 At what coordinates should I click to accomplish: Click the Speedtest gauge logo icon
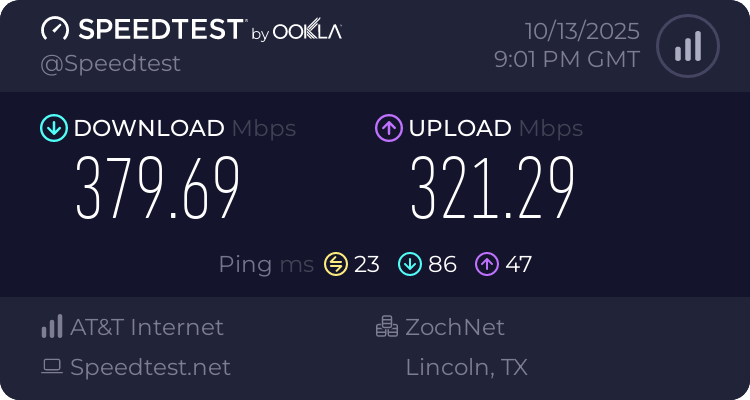point(56,29)
